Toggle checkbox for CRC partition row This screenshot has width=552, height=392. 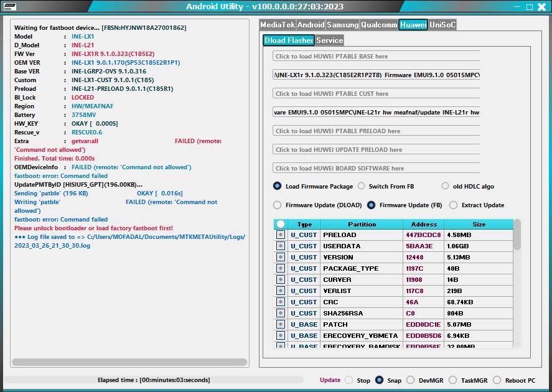click(x=281, y=302)
